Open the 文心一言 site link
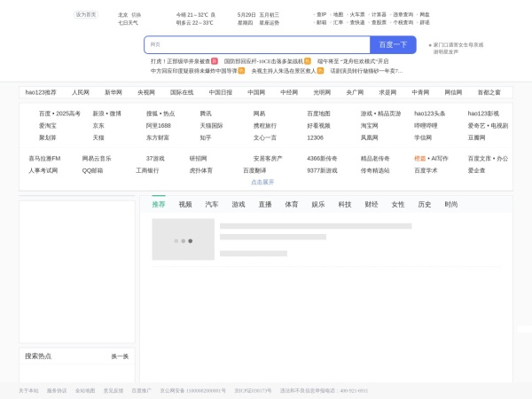The width and height of the screenshot is (532, 399). 265,137
